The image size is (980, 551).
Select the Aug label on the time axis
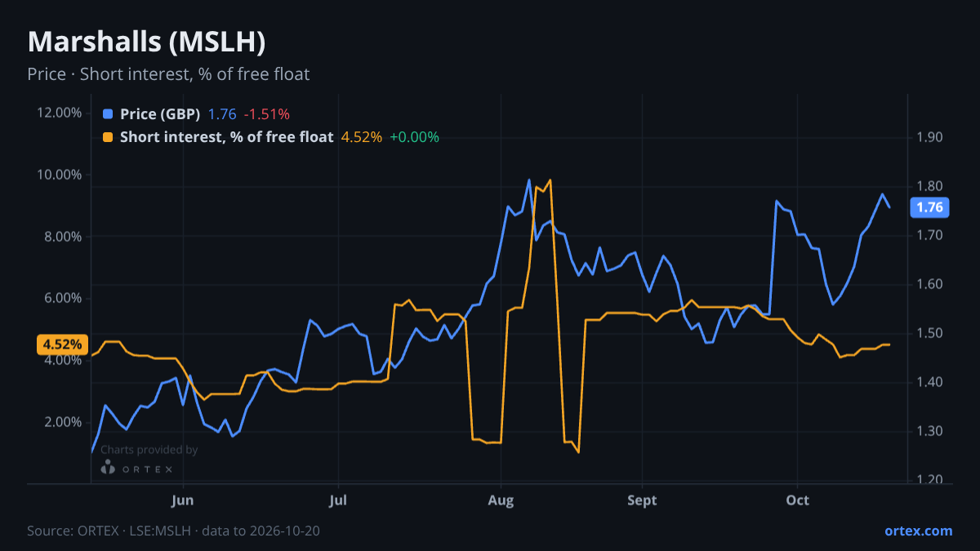pyautogui.click(x=501, y=500)
